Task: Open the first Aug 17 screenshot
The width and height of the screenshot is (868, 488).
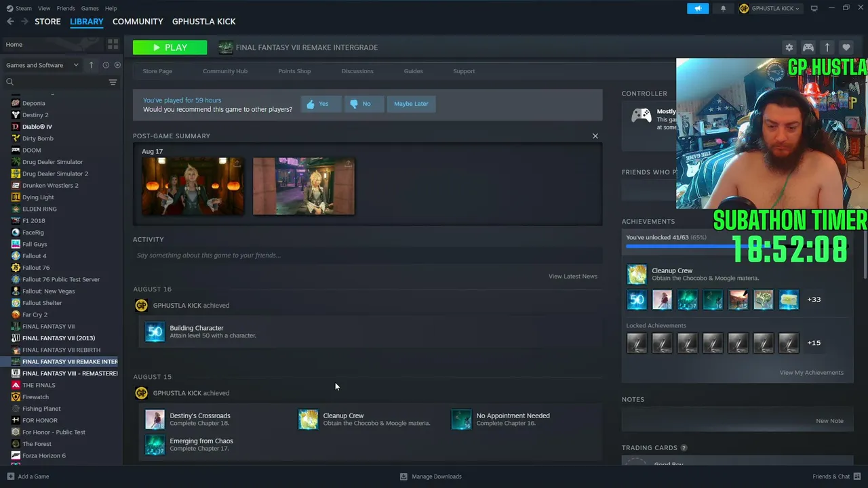Action: point(193,186)
